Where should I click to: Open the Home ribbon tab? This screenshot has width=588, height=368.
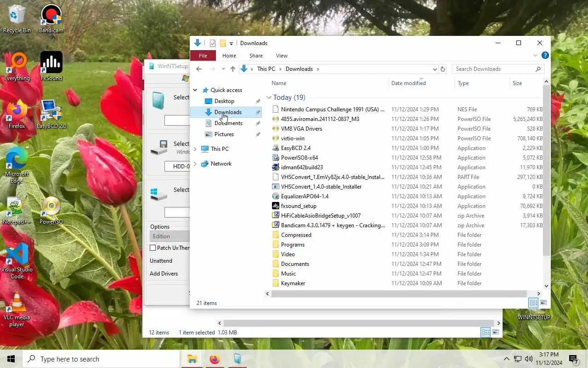(x=229, y=56)
